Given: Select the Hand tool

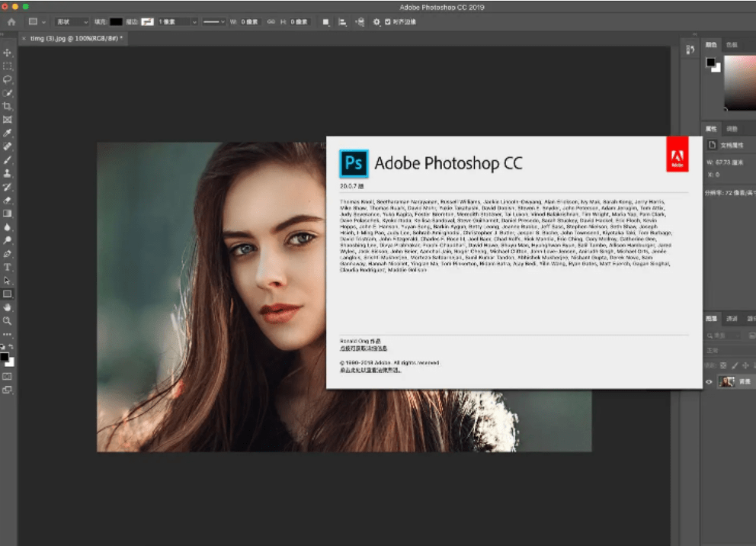Looking at the screenshot, I should pyautogui.click(x=7, y=307).
